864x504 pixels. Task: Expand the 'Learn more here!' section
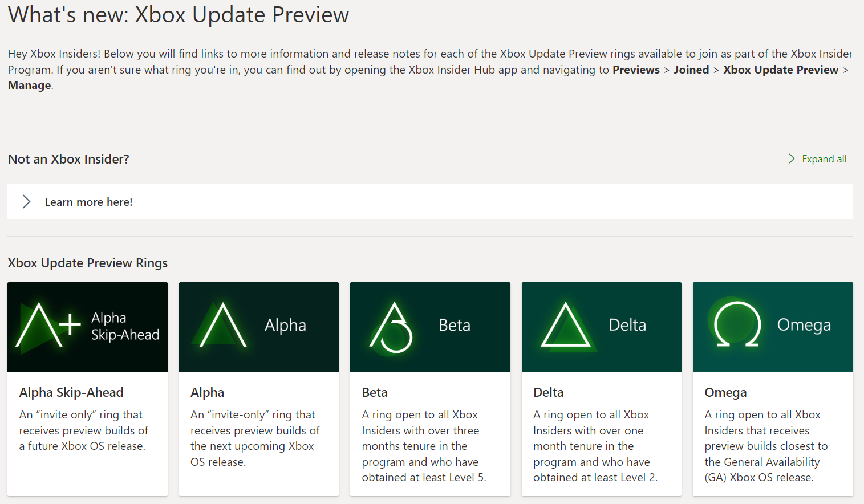point(88,201)
